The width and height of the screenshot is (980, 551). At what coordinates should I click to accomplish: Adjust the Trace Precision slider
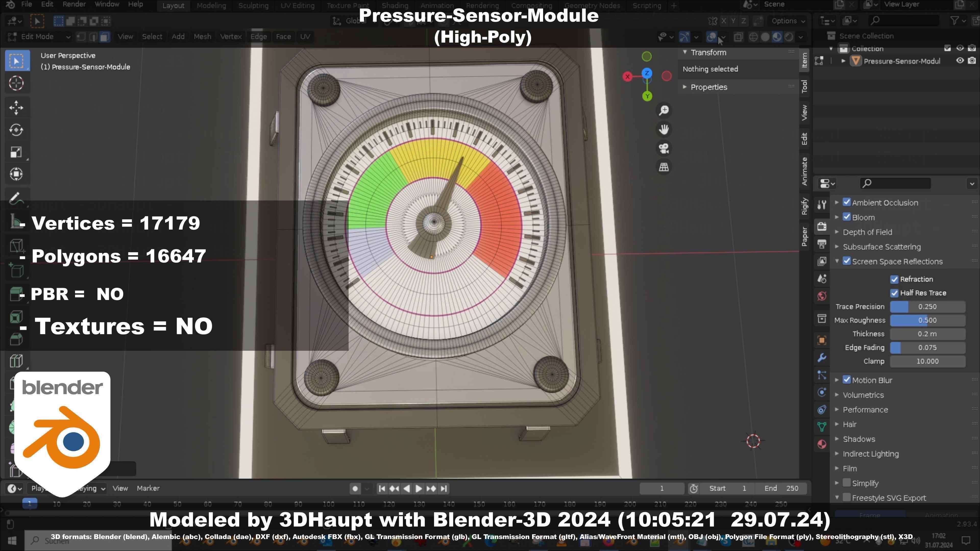coord(927,307)
